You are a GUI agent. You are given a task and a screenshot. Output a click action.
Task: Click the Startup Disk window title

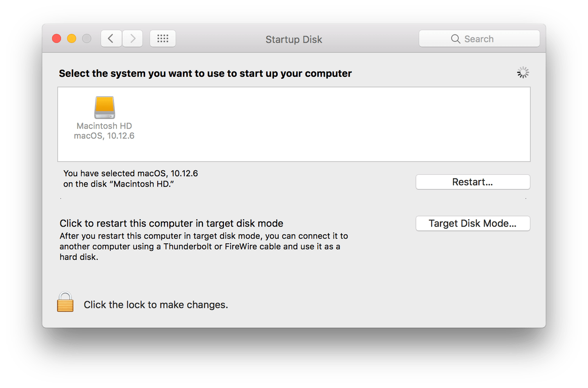click(x=294, y=39)
